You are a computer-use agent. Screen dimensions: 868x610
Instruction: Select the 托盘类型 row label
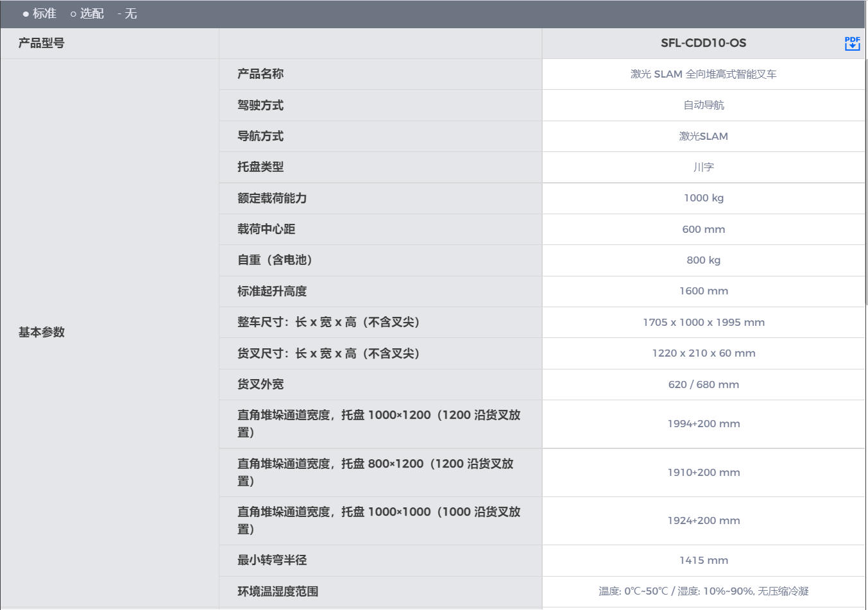tap(260, 167)
